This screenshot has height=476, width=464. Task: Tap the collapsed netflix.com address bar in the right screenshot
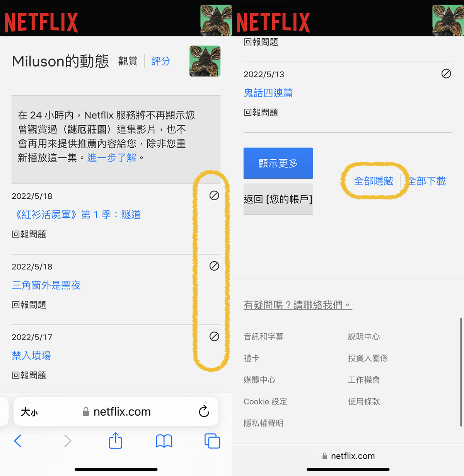pyautogui.click(x=348, y=456)
